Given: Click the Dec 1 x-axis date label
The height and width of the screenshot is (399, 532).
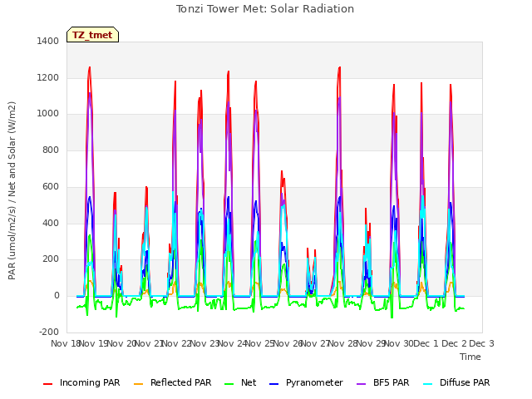Looking at the screenshot, I should click(x=426, y=343).
